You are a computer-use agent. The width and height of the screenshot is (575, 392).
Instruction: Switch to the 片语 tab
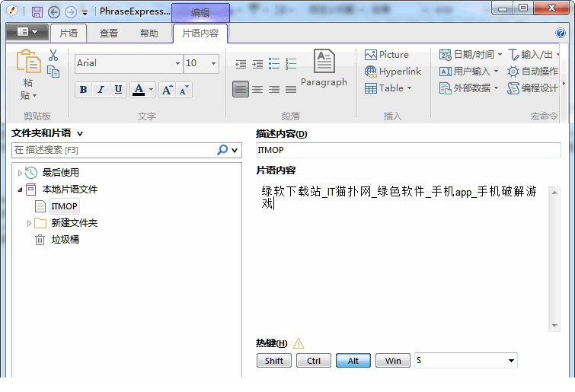pyautogui.click(x=69, y=33)
